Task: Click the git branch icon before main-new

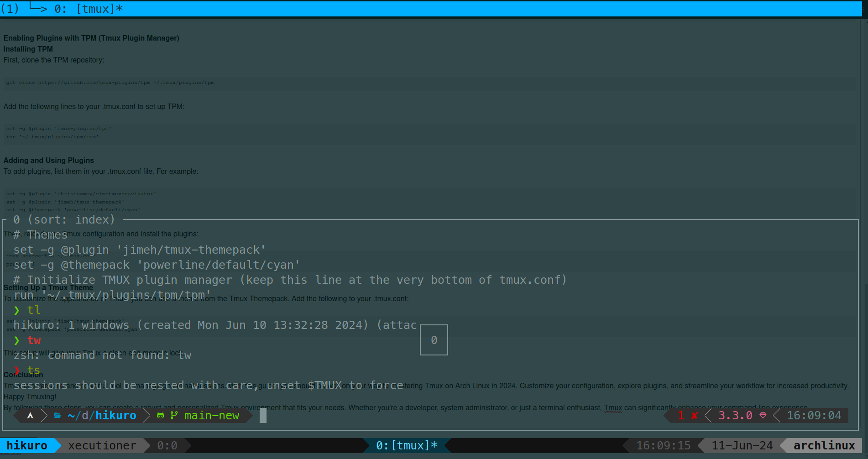Action: pyautogui.click(x=174, y=416)
